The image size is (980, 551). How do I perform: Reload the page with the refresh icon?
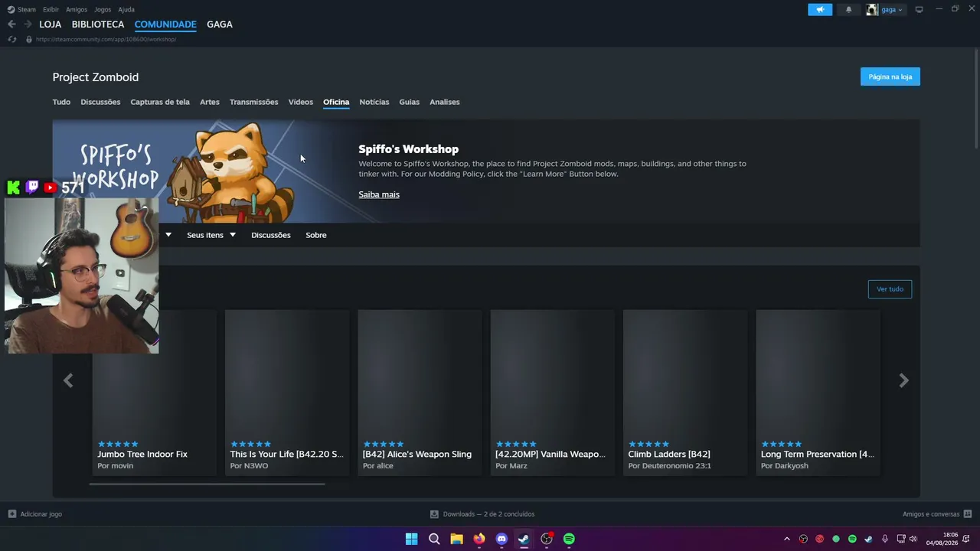click(11, 39)
